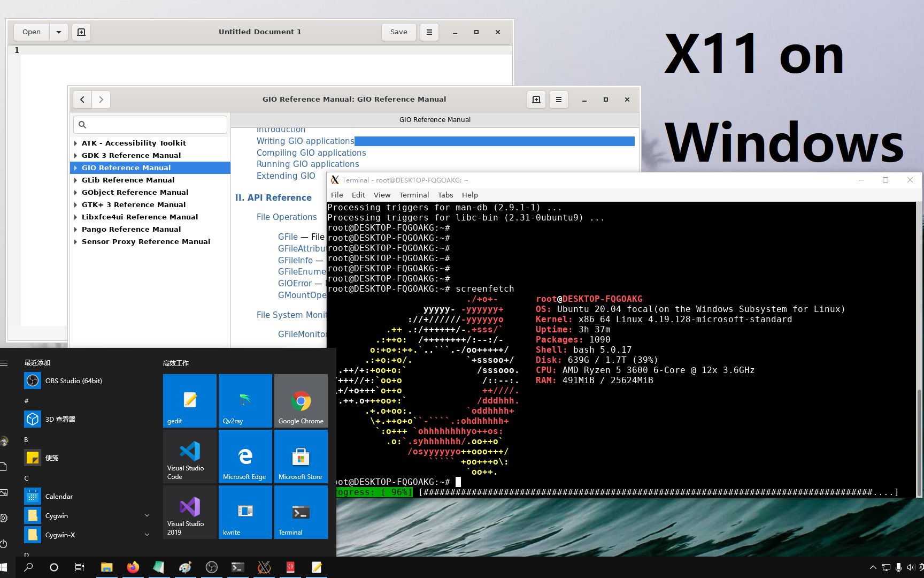This screenshot has width=924, height=578.
Task: Expand the Cygwin-X folder in app list
Action: click(x=147, y=535)
